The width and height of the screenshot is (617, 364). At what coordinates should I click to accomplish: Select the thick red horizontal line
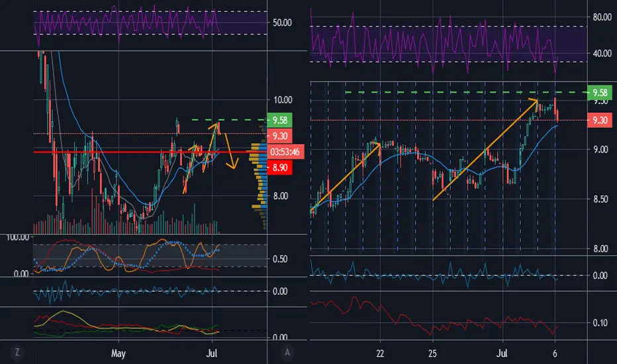(x=150, y=152)
